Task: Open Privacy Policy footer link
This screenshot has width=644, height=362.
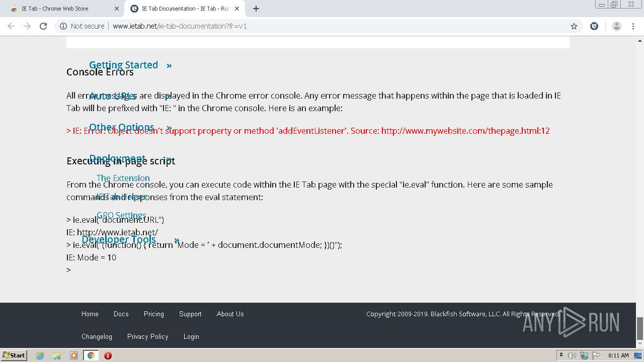Action: pos(148,336)
